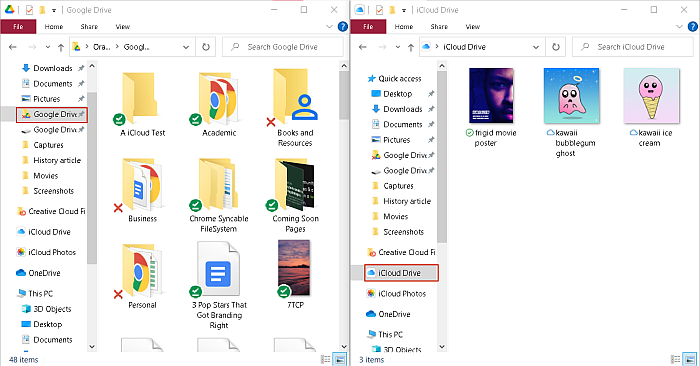Open View tab in iCloud Drive window
The height and width of the screenshot is (366, 700).
[x=472, y=27]
